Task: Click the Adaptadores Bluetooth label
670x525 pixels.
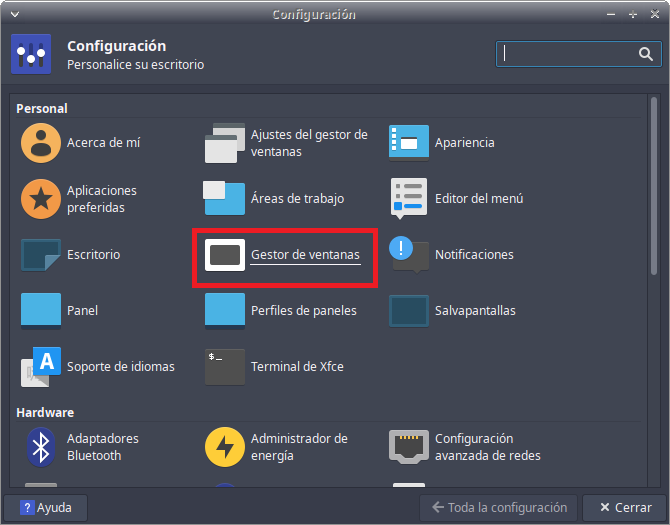Action: pyautogui.click(x=103, y=447)
